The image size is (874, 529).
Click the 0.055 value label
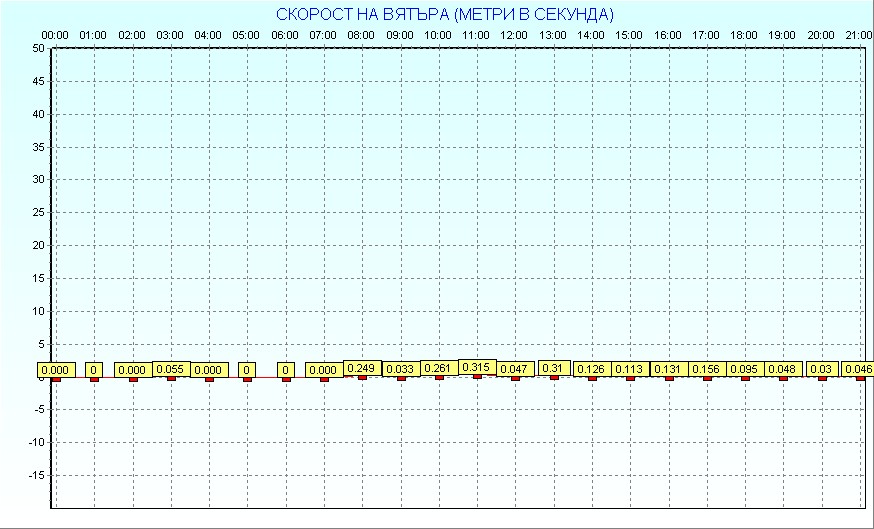pos(171,369)
